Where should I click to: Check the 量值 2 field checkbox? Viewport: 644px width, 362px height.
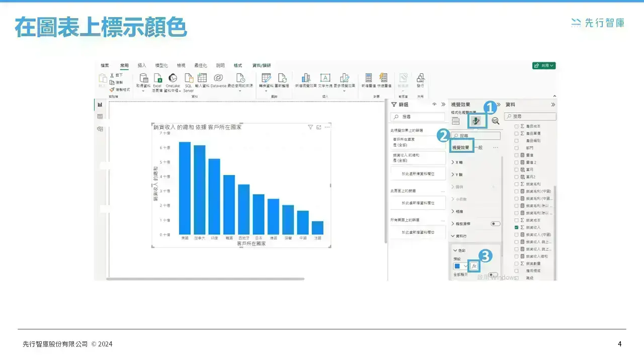coord(517,163)
